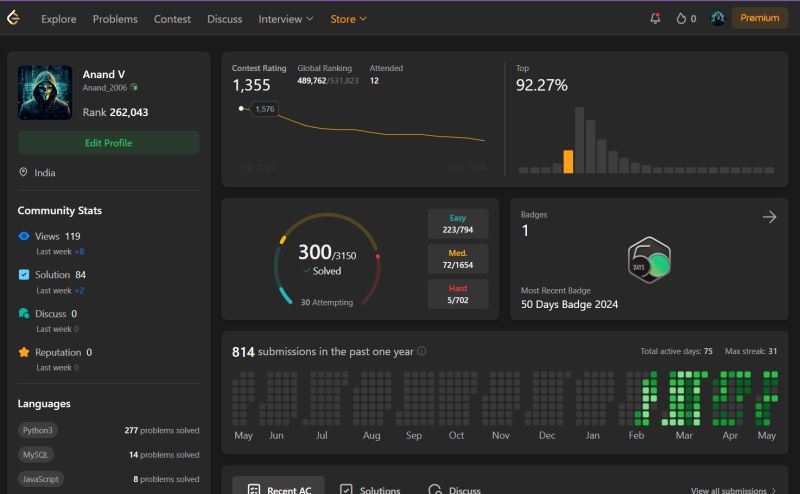Click the JavaScript language tag
Screen dimensions: 800x494
[40, 479]
